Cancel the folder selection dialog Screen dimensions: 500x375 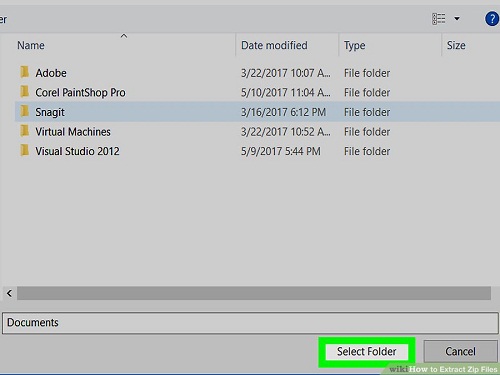tap(460, 351)
